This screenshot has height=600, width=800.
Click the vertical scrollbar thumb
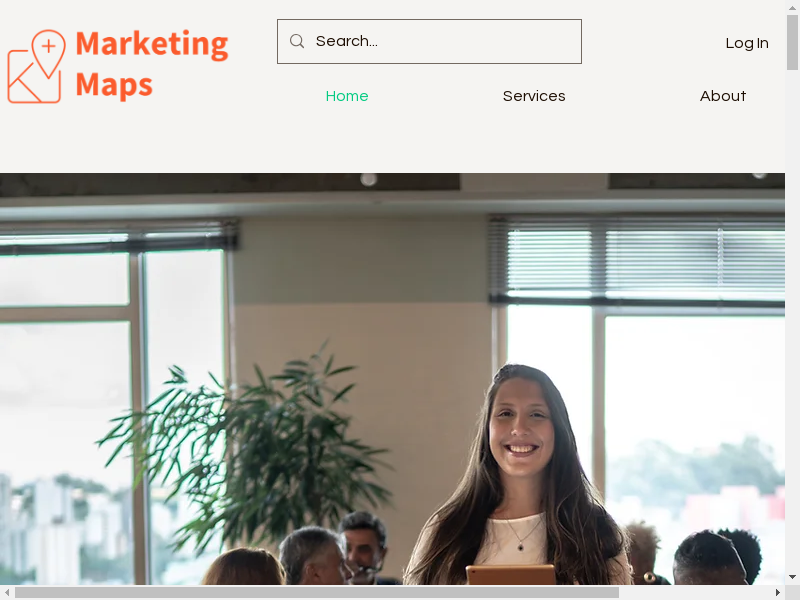coord(792,42)
